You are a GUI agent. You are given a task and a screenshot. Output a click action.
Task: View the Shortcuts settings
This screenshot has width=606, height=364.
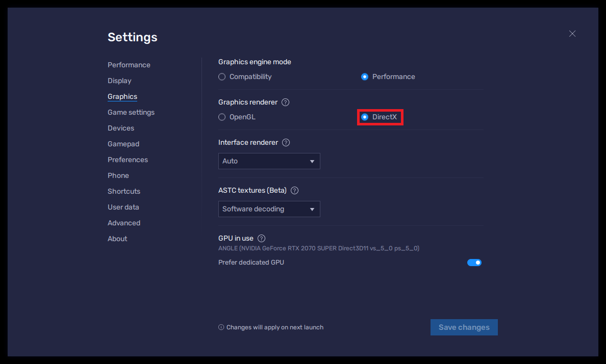point(124,191)
